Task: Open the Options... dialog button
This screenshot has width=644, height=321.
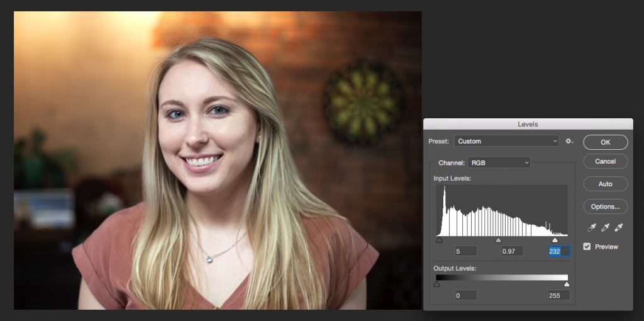Action: [x=605, y=206]
